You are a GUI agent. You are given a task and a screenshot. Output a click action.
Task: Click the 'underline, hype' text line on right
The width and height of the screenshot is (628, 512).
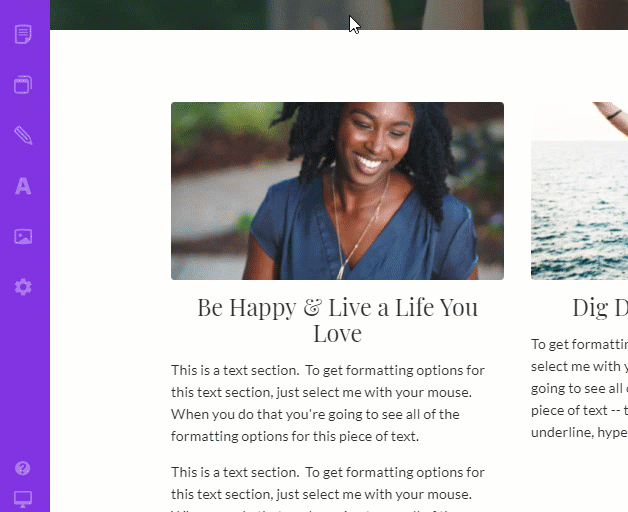pyautogui.click(x=579, y=432)
